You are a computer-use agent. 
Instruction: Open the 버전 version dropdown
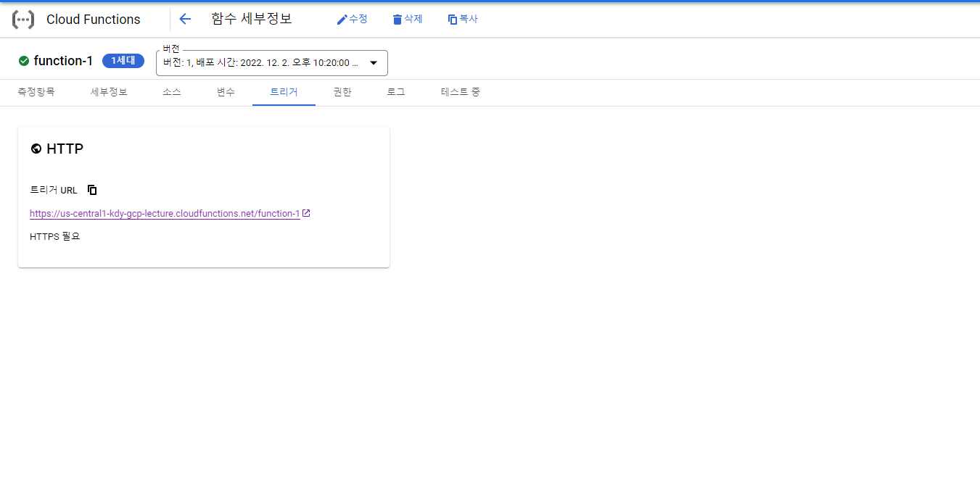click(272, 63)
